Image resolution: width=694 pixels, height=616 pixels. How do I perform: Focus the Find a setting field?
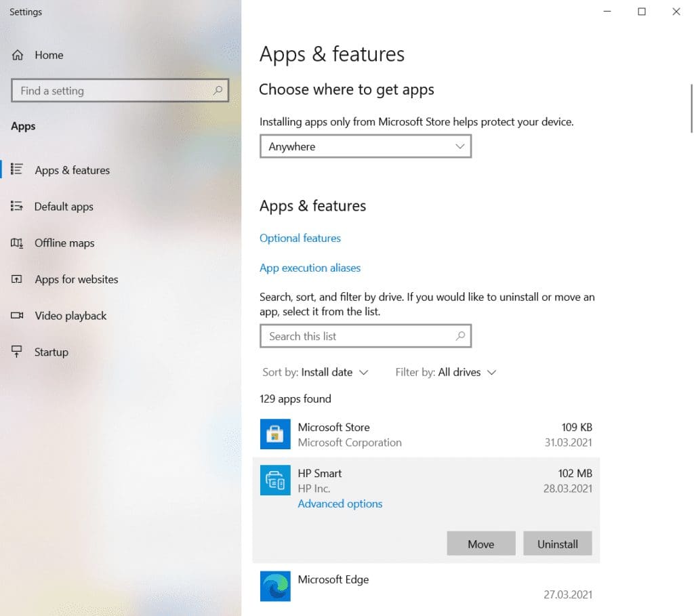coord(120,90)
